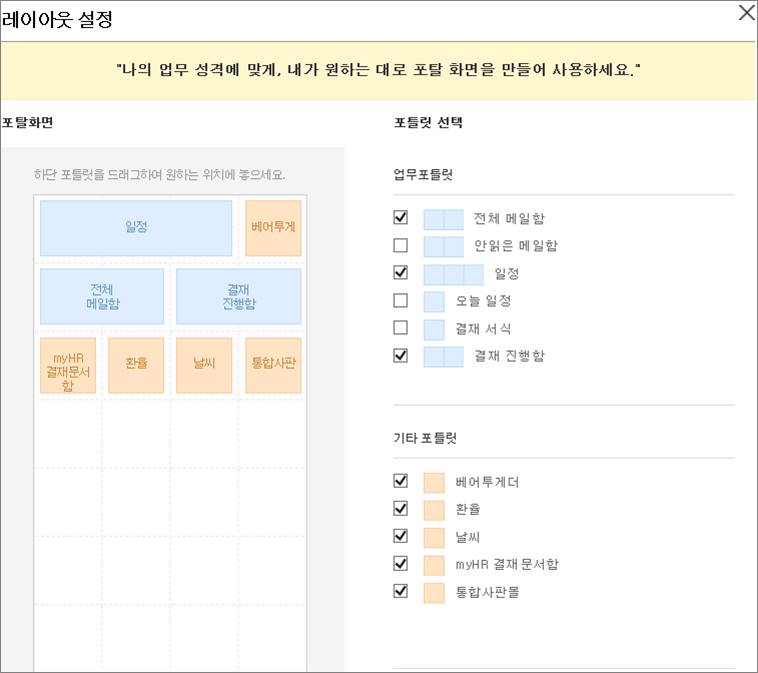Screen dimensions: 758x673
Task: Click the myHR 결재문서함 tile in the layout
Action: pyautogui.click(x=68, y=366)
